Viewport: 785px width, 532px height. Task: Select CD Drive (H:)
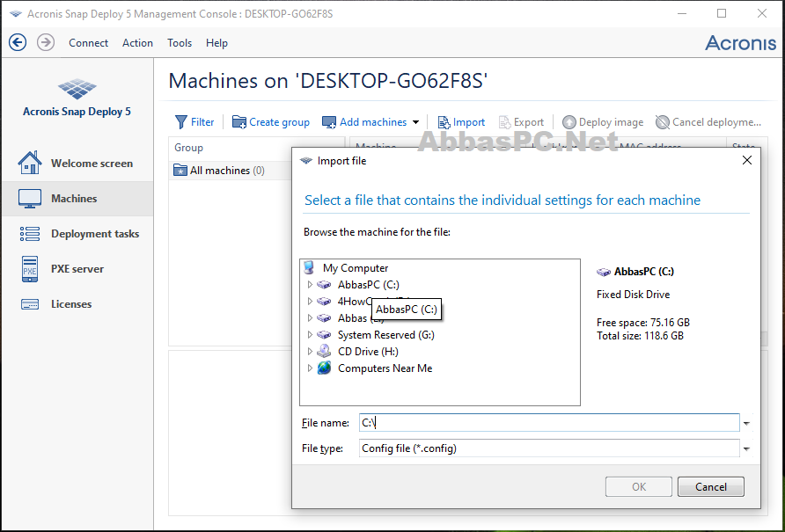pyautogui.click(x=368, y=352)
